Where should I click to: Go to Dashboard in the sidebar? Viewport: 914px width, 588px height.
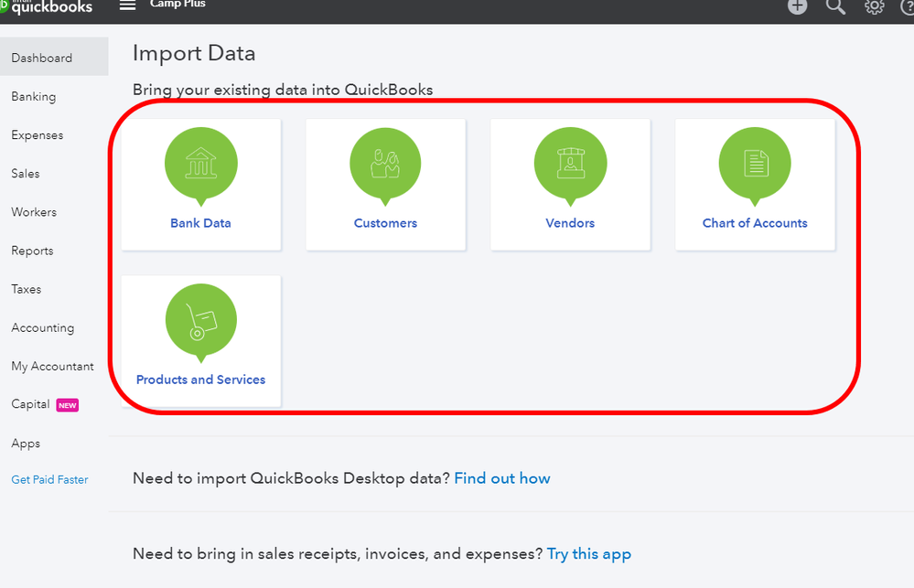(42, 58)
